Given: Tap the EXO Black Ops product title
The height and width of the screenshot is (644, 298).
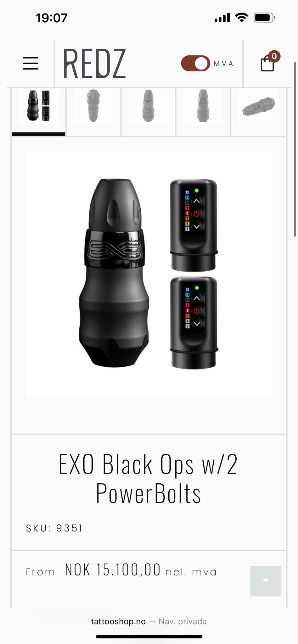Looking at the screenshot, I should (x=149, y=479).
